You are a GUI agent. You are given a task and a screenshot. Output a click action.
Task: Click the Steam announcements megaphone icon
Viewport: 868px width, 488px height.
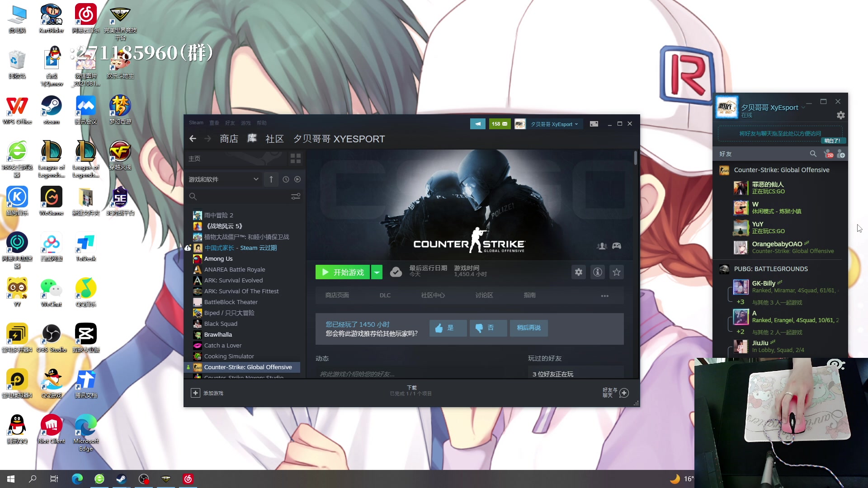[x=477, y=124]
